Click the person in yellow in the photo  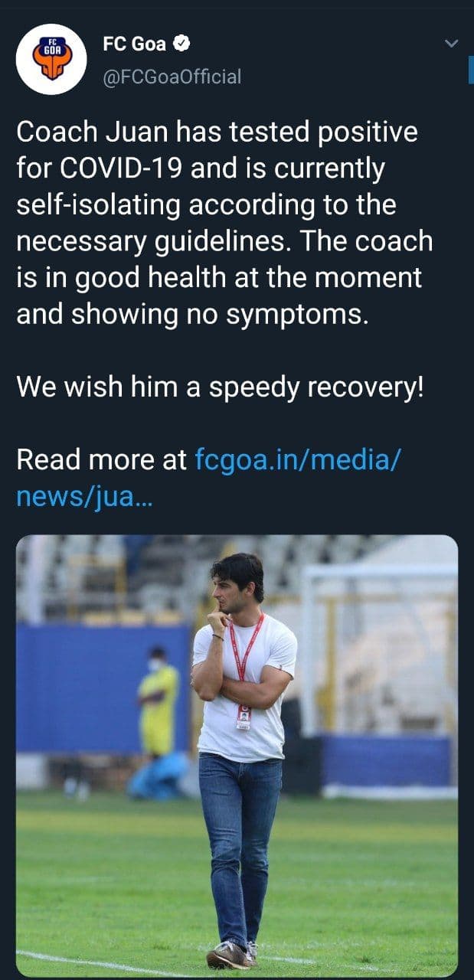tap(156, 704)
